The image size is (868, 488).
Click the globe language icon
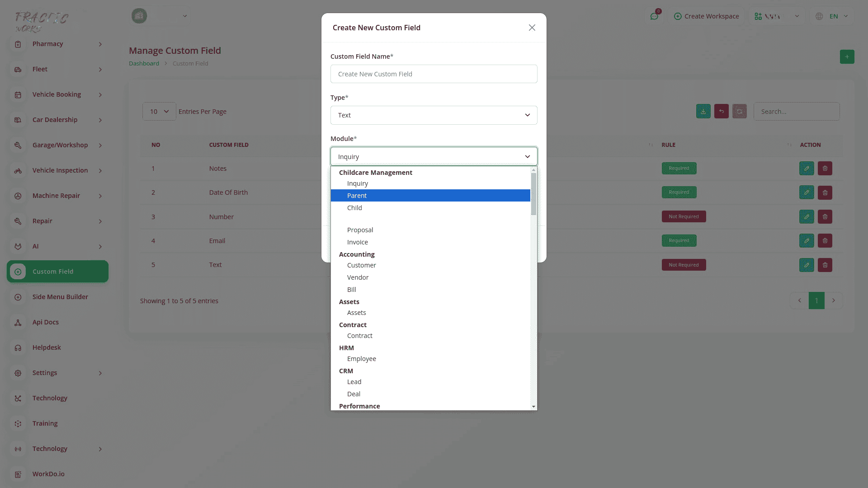tap(819, 16)
